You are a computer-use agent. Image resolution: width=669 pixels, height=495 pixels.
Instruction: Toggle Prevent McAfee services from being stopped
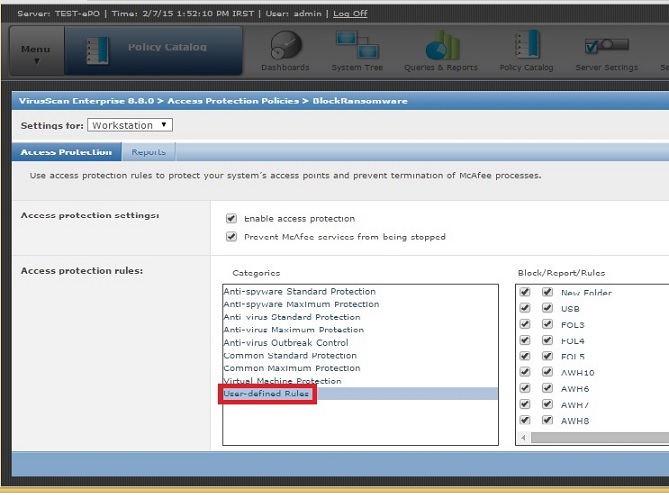coord(232,237)
